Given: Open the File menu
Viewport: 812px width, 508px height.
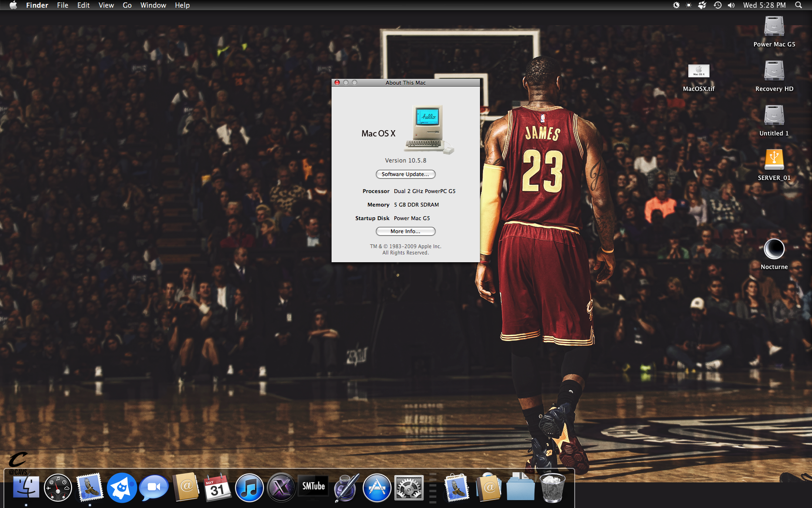Looking at the screenshot, I should coord(63,5).
